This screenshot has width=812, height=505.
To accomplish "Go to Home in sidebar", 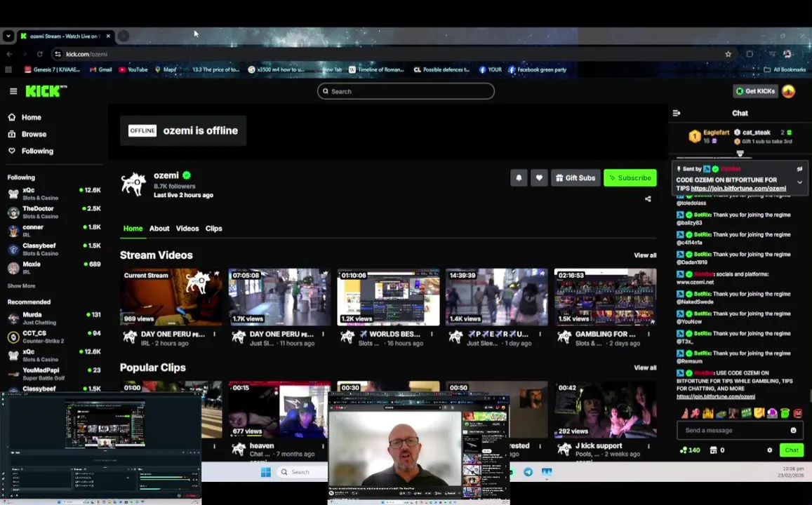I will 31,117.
